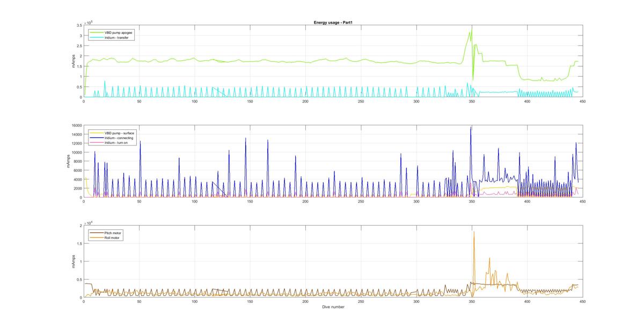This screenshot has width=644, height=334.
Task: Click the mAmps y-axis label of bottom plot
Action: (74, 262)
